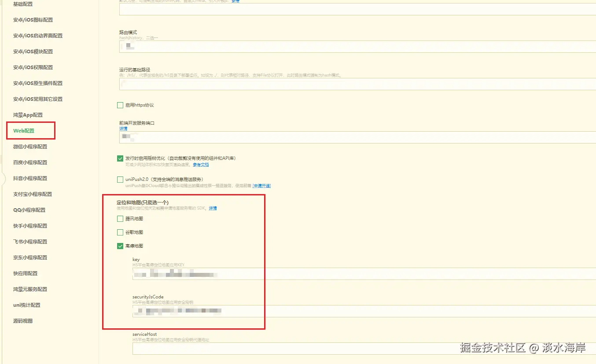Open 微信小程序配置 settings
The height and width of the screenshot is (364, 596).
[x=30, y=147]
